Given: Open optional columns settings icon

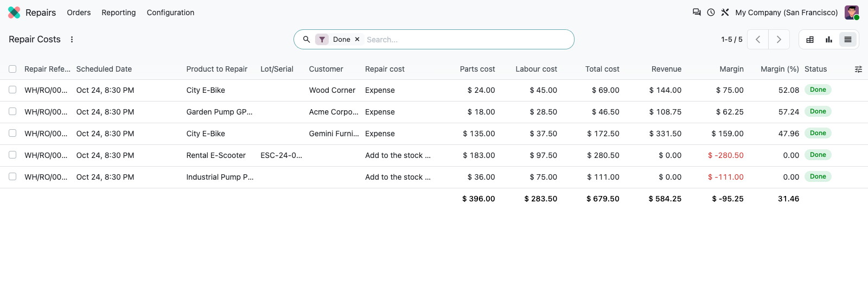Looking at the screenshot, I should pyautogui.click(x=858, y=69).
